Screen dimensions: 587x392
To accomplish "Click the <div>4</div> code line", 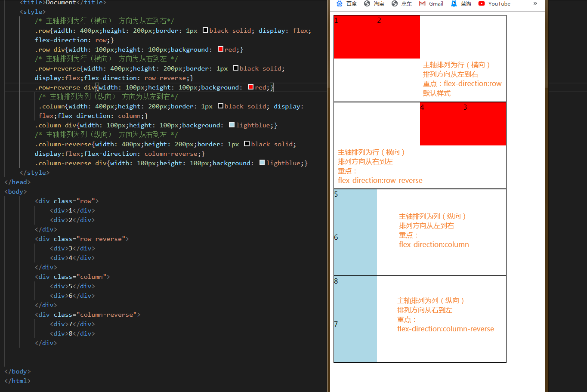I will point(72,258).
